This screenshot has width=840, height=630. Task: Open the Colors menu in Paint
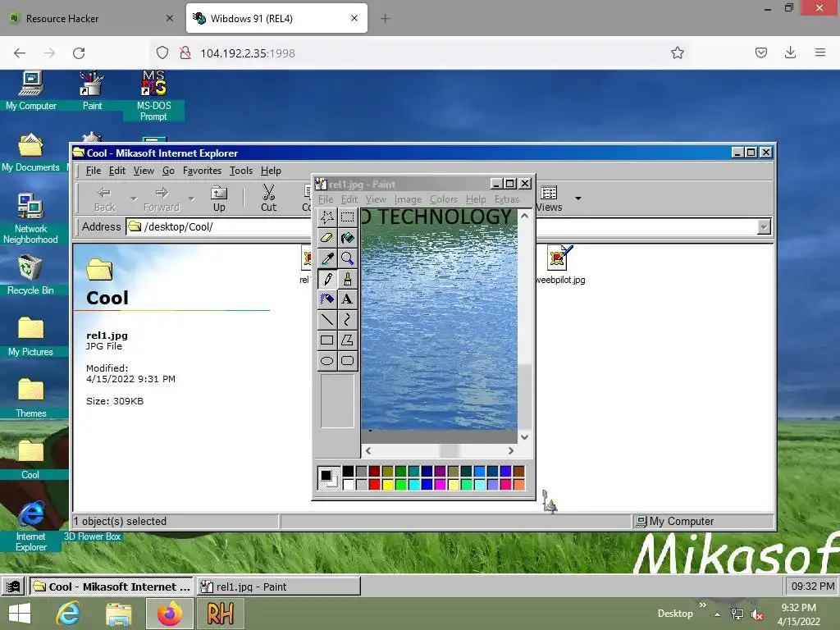[444, 199]
